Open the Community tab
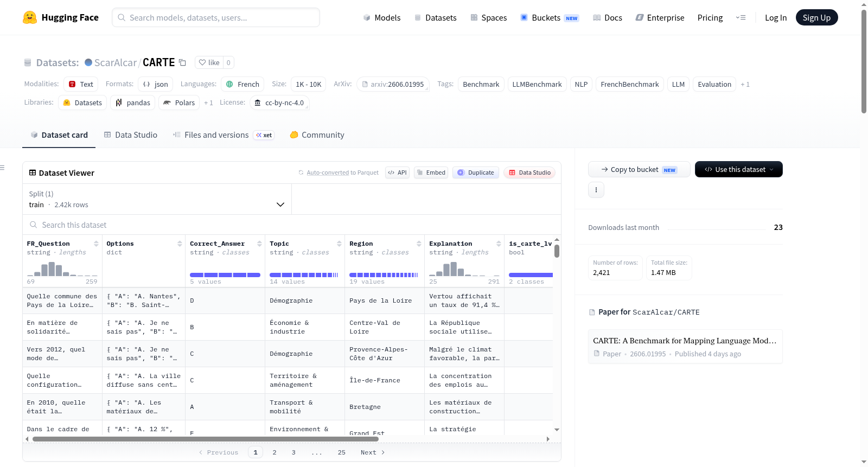The image size is (868, 467). pyautogui.click(x=317, y=135)
